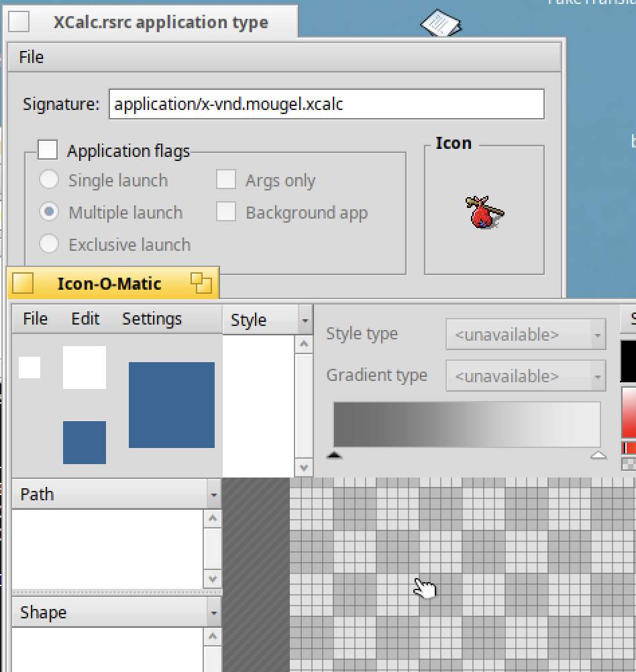The height and width of the screenshot is (672, 636).
Task: Click the white gradient stop marker
Action: 598,456
